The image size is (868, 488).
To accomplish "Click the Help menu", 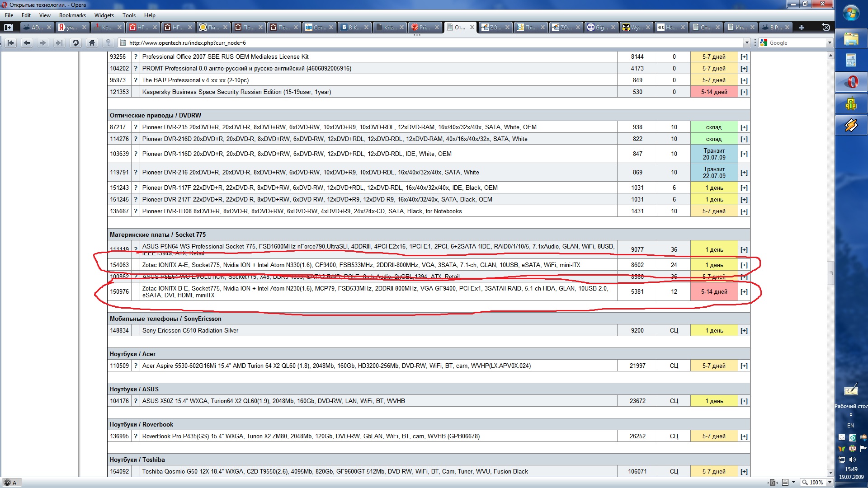I will click(150, 15).
